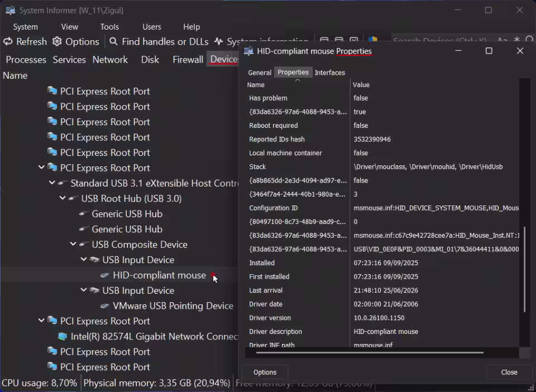
Task: Click the USB Root Hub (USB 3.0) icon
Action: tap(73, 199)
